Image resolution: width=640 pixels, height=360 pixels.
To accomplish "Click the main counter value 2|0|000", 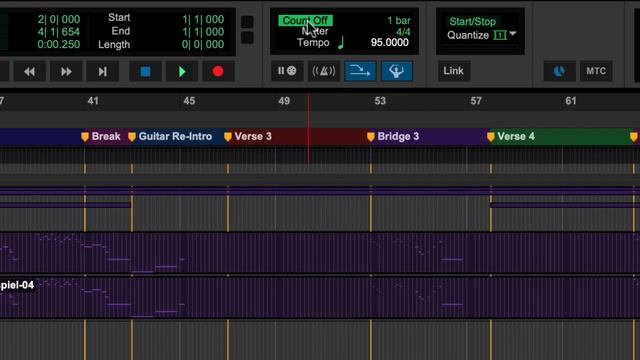I will (x=59, y=19).
